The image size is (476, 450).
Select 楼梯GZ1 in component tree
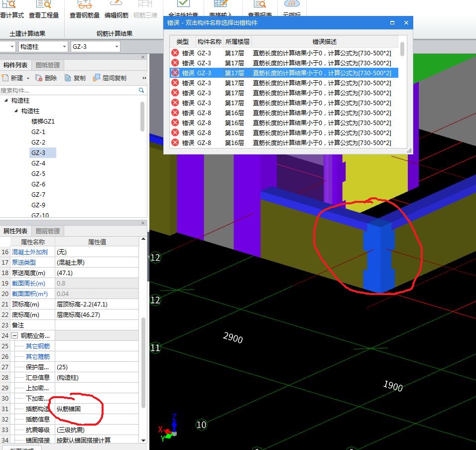pyautogui.click(x=43, y=122)
